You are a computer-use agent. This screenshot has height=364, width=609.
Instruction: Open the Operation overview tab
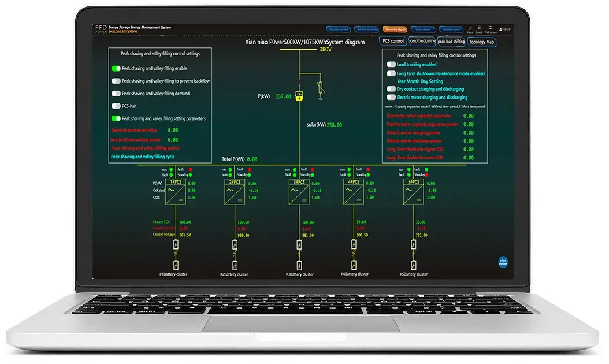(338, 29)
